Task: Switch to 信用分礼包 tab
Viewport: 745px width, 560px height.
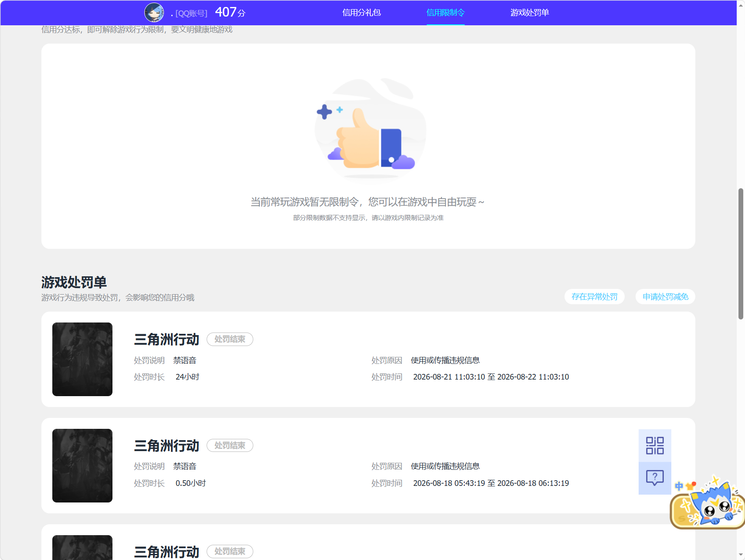Action: click(361, 13)
